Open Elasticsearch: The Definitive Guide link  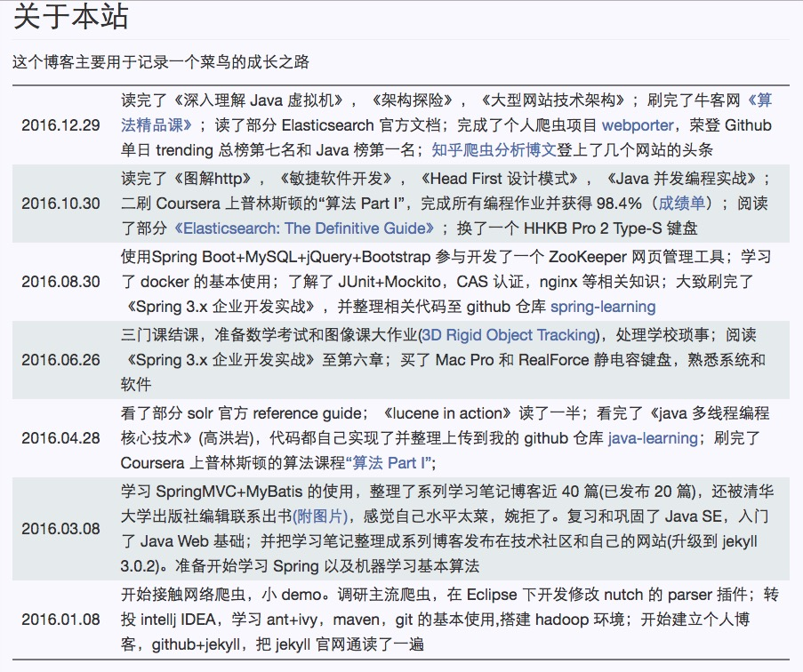coord(305,228)
